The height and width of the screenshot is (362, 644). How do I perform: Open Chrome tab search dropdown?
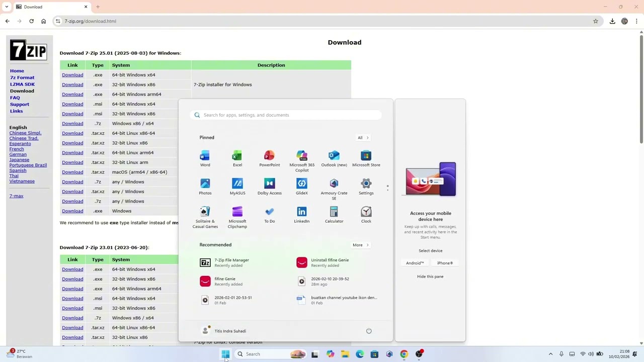point(7,7)
